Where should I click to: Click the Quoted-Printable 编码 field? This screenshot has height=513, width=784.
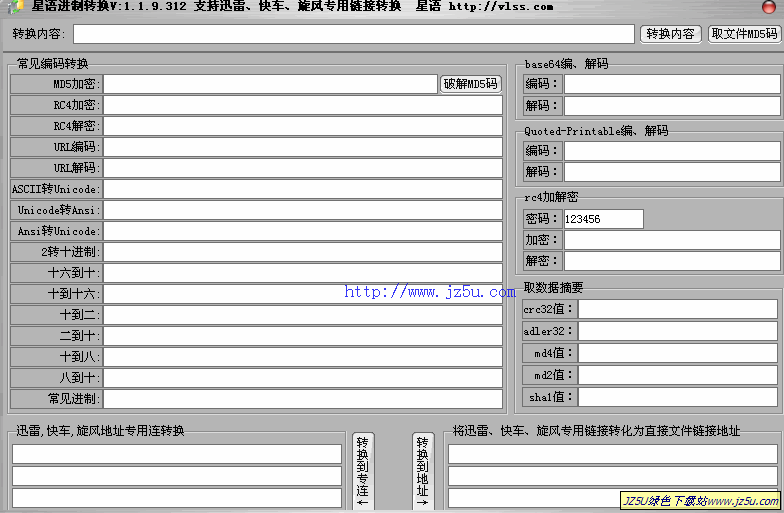point(672,151)
